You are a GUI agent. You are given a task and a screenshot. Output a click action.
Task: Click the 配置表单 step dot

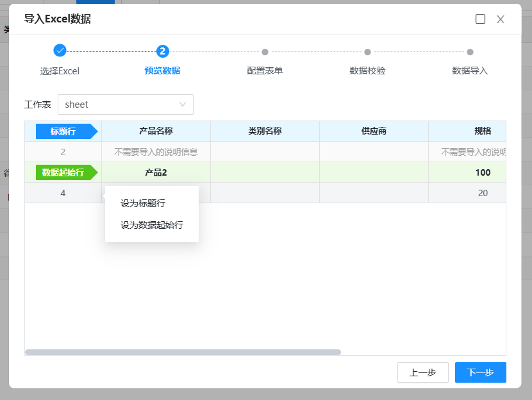pyautogui.click(x=265, y=52)
